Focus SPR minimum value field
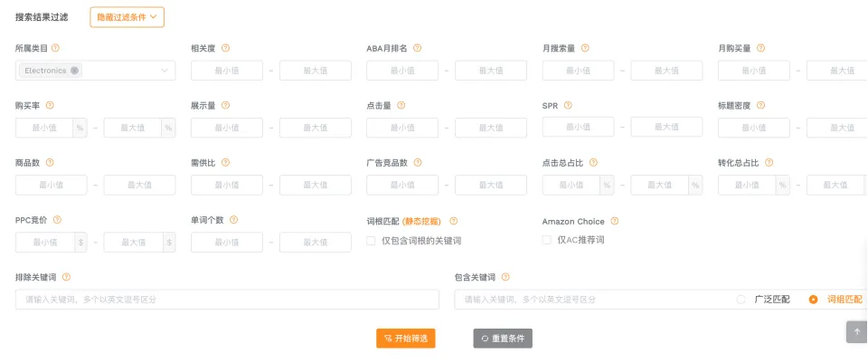This screenshot has height=363, width=868. tap(579, 127)
